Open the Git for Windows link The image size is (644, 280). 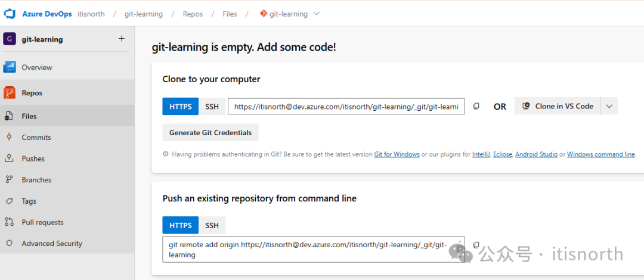[x=397, y=154]
